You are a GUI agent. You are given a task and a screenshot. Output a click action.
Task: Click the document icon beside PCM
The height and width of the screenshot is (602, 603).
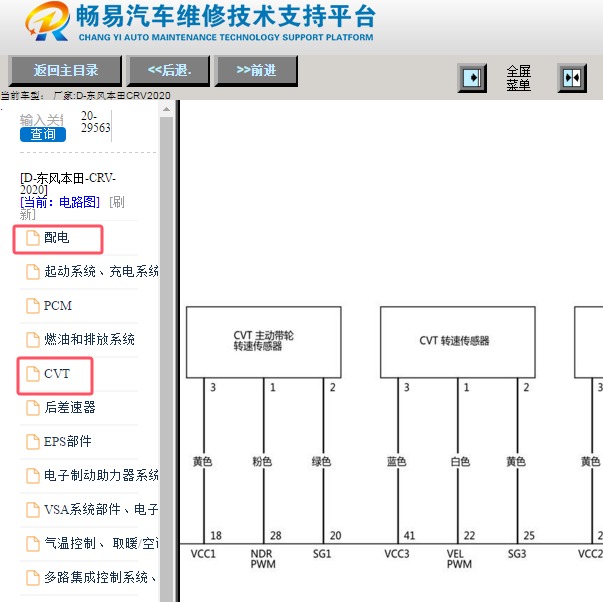point(33,305)
